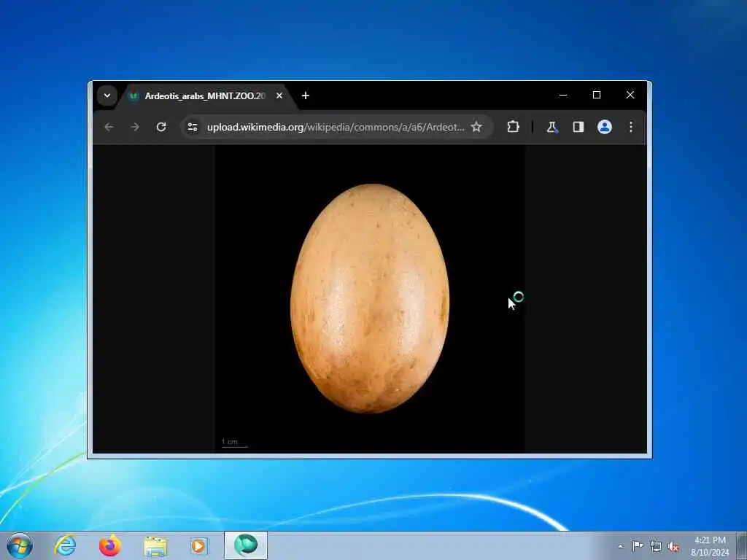Toggle the browser side panel
747x560 pixels.
click(578, 127)
